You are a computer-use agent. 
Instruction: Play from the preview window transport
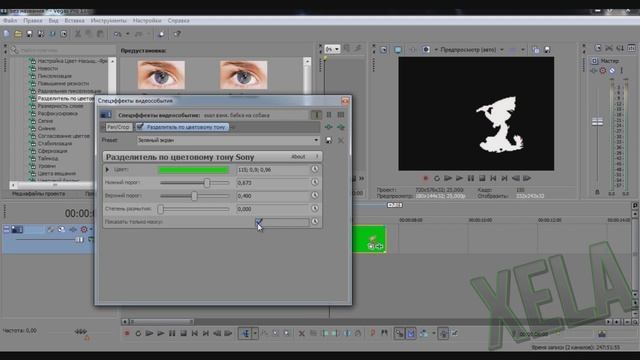(459, 178)
